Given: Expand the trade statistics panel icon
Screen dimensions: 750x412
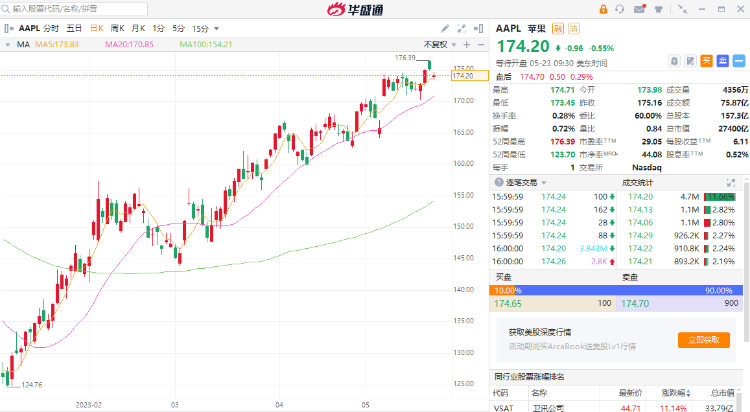Looking at the screenshot, I should (x=730, y=183).
